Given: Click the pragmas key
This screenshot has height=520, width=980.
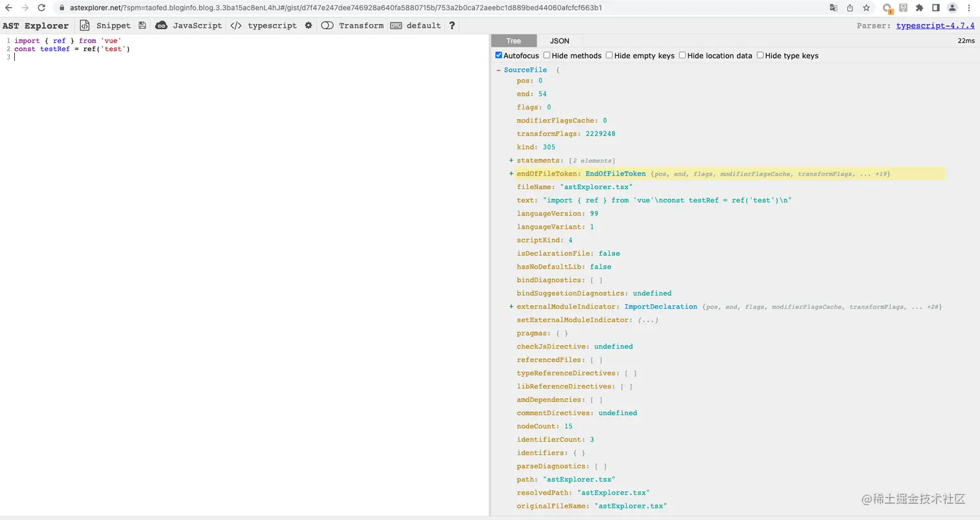Looking at the screenshot, I should [x=531, y=333].
